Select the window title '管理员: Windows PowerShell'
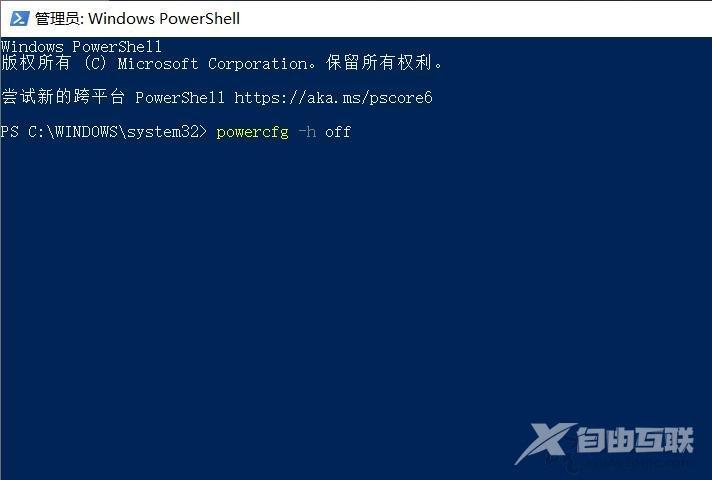712x480 pixels. (137, 19)
